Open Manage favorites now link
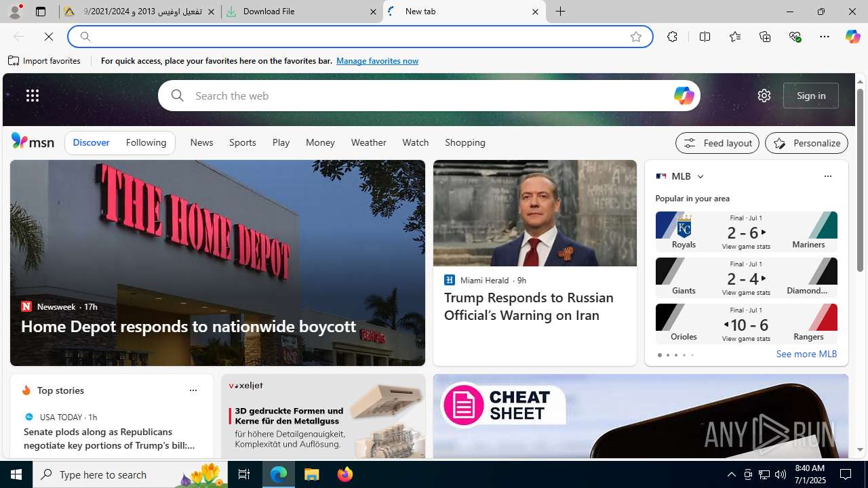Image resolution: width=868 pixels, height=488 pixels. click(377, 61)
